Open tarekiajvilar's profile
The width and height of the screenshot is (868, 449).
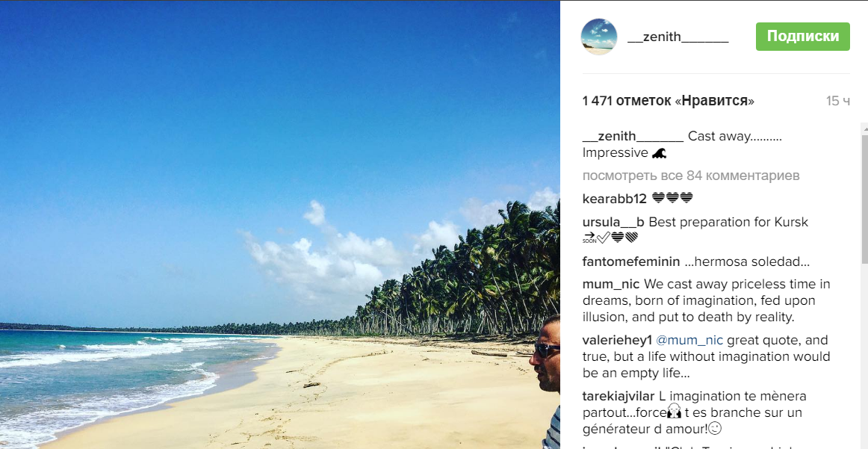(619, 396)
